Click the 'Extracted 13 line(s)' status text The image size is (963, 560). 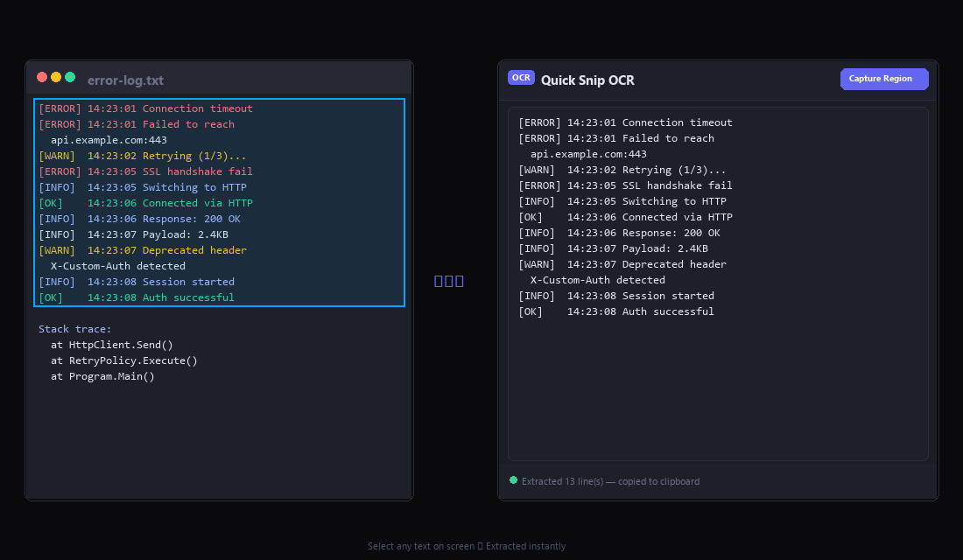coord(611,480)
